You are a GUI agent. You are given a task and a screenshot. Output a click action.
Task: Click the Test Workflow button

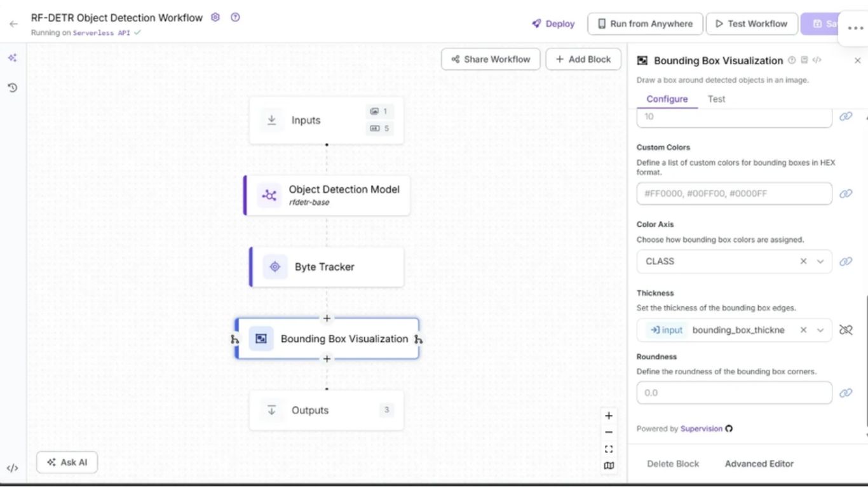pyautogui.click(x=750, y=24)
